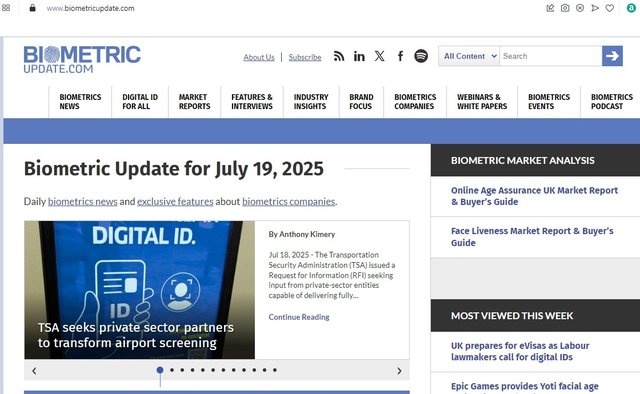The width and height of the screenshot is (640, 394).
Task: Expand the All Content dropdown
Action: pos(469,56)
